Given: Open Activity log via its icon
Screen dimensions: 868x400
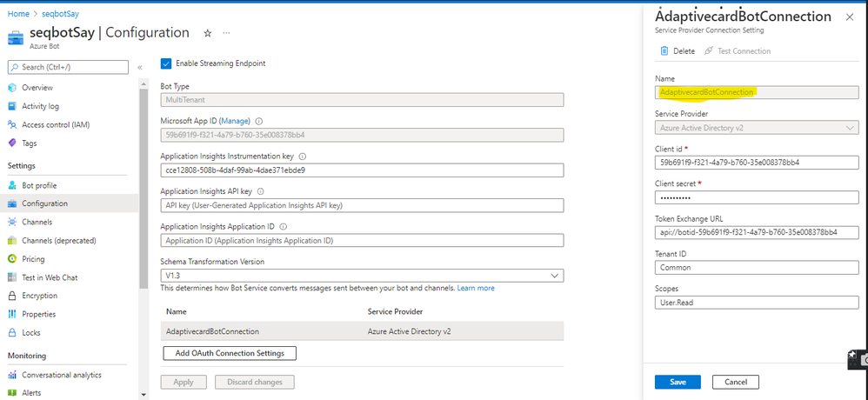Looking at the screenshot, I should 12,106.
